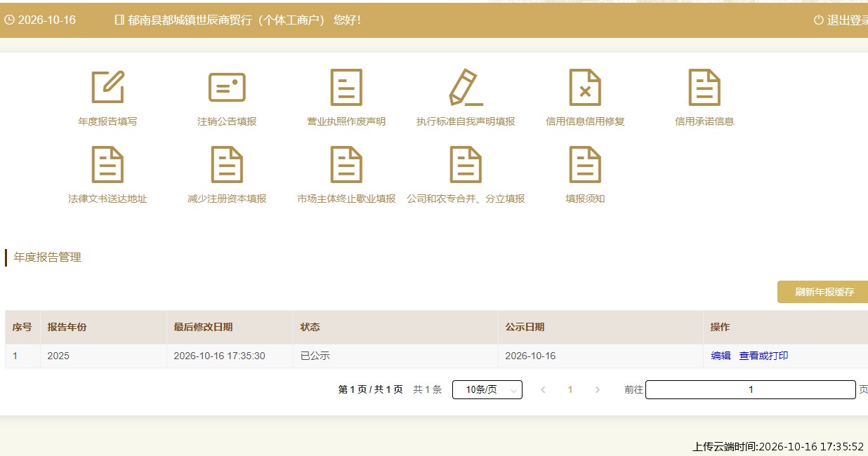Click the 注销公告填报 card icon
The height and width of the screenshot is (456, 868).
coord(227,88)
